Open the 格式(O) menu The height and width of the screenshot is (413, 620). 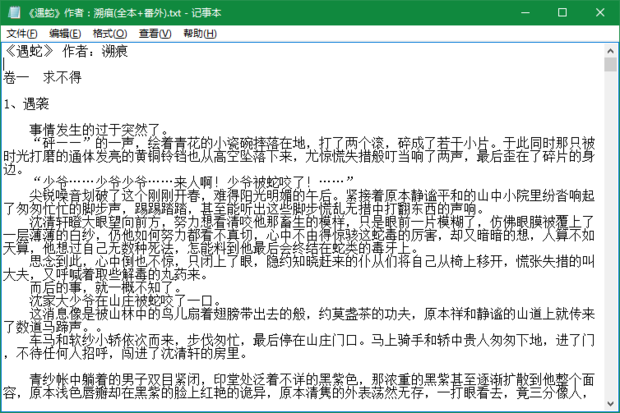(109, 33)
